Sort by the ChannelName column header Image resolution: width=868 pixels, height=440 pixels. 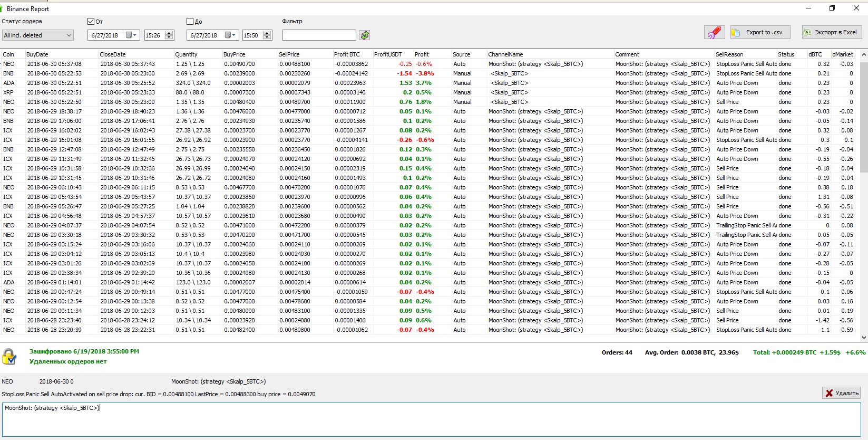[x=550, y=54]
